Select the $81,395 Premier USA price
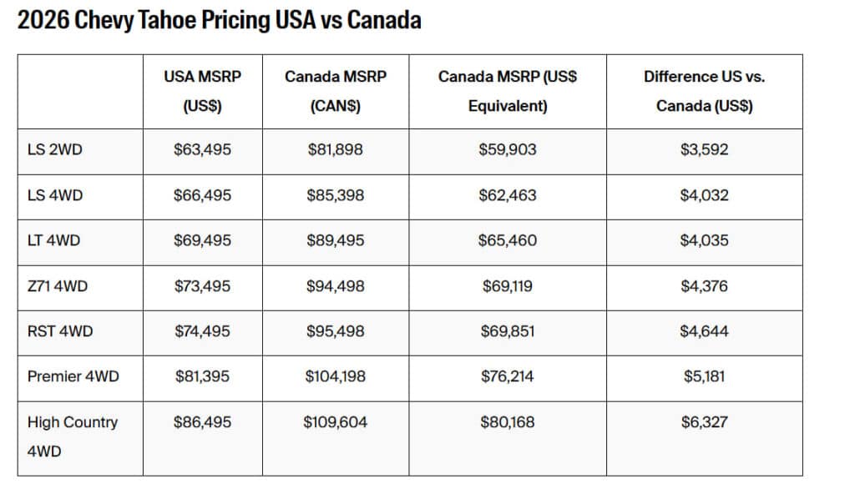Screen dimensions: 855x504 (x=202, y=376)
